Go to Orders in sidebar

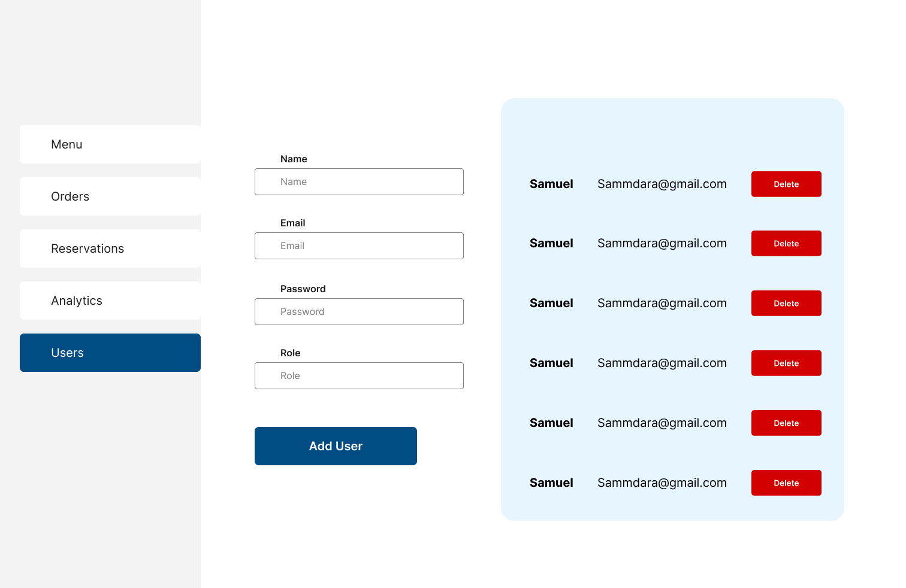click(x=110, y=196)
